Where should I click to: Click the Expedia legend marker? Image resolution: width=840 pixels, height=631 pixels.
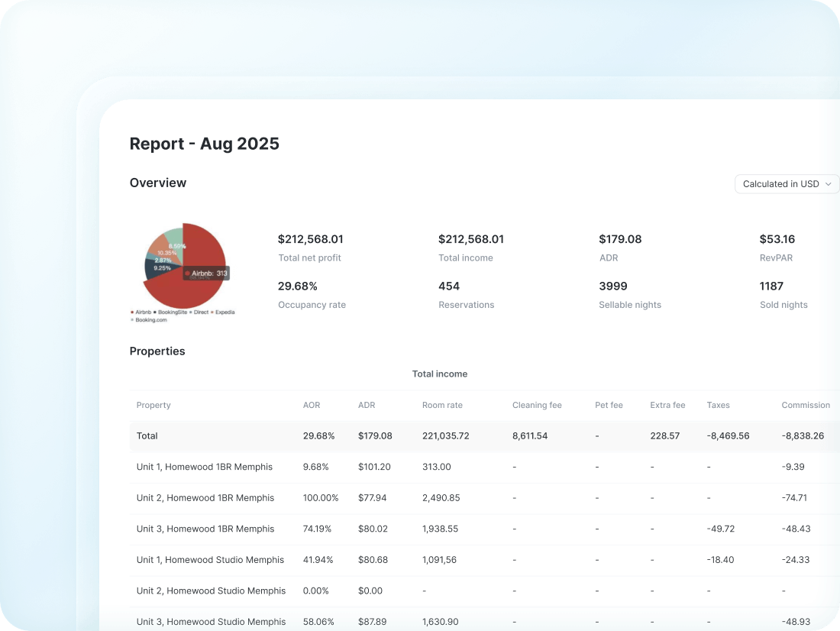212,312
